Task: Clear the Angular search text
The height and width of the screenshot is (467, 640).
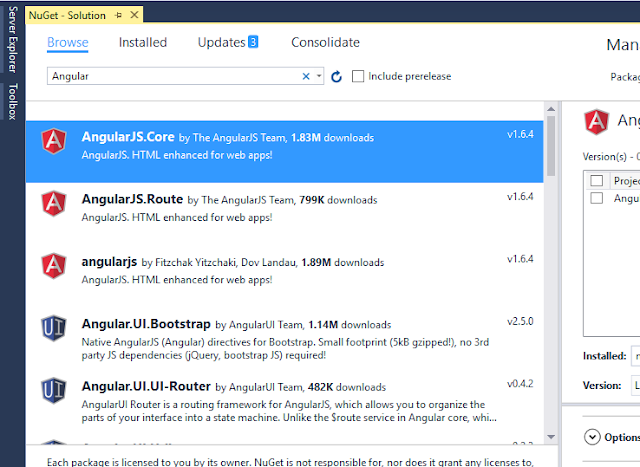Action: pyautogui.click(x=306, y=76)
